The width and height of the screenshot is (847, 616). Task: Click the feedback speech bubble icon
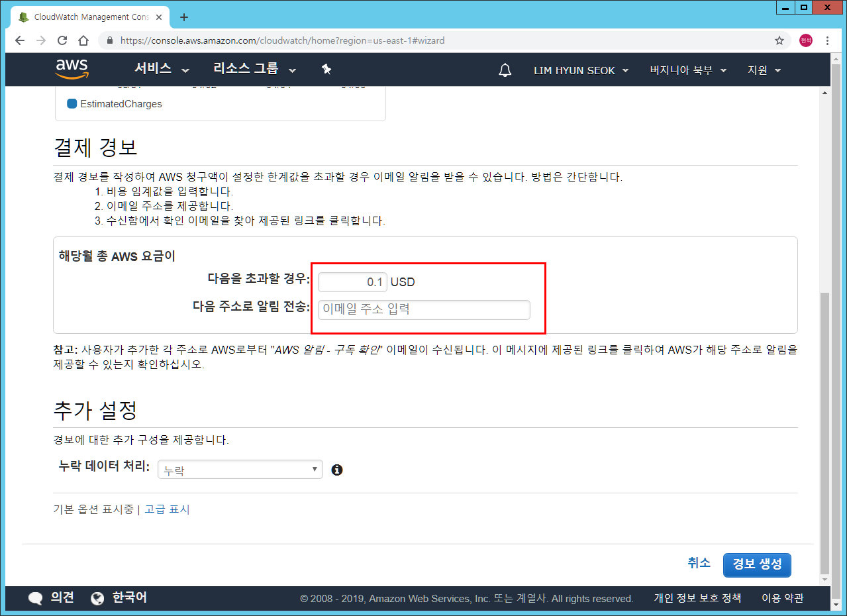35,599
